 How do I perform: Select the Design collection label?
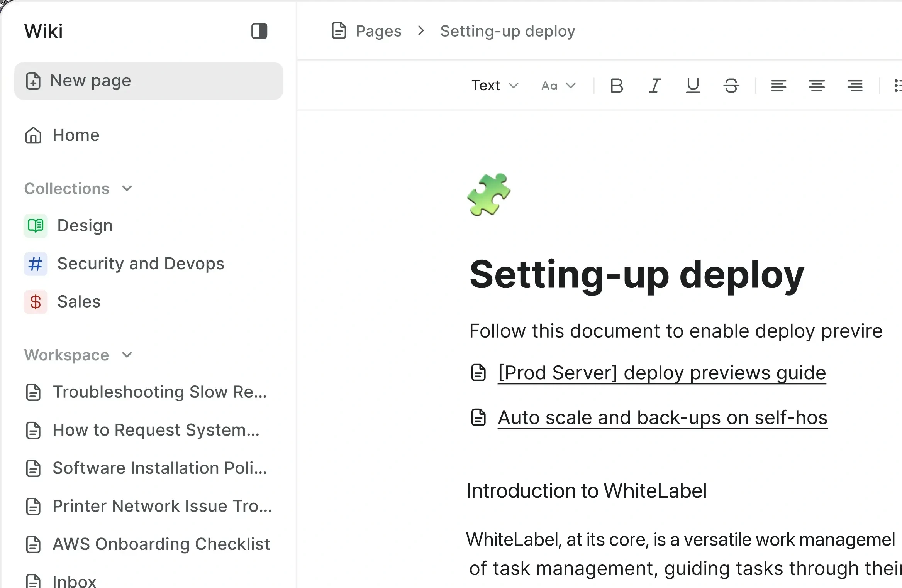(x=85, y=225)
